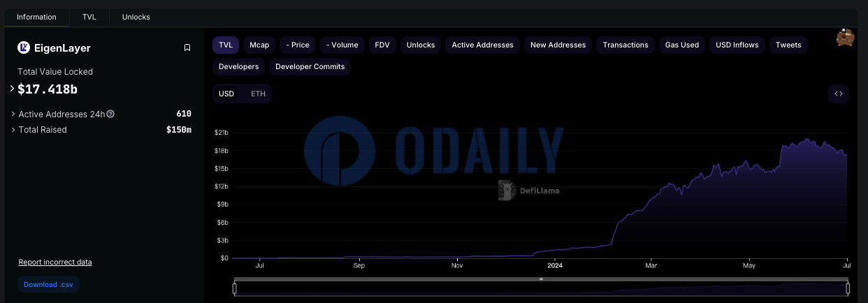The height and width of the screenshot is (303, 868).
Task: Enable the New Addresses chart metric
Action: [558, 45]
